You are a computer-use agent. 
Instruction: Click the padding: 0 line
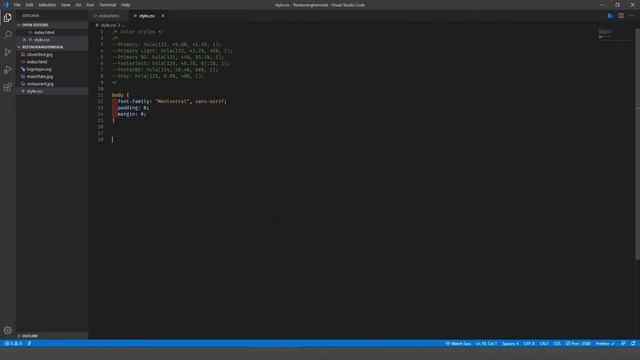(133, 108)
